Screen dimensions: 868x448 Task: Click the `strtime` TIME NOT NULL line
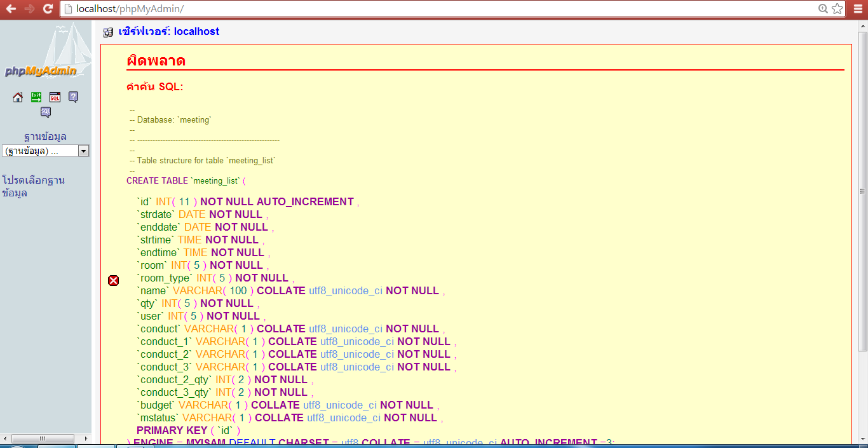(x=201, y=240)
